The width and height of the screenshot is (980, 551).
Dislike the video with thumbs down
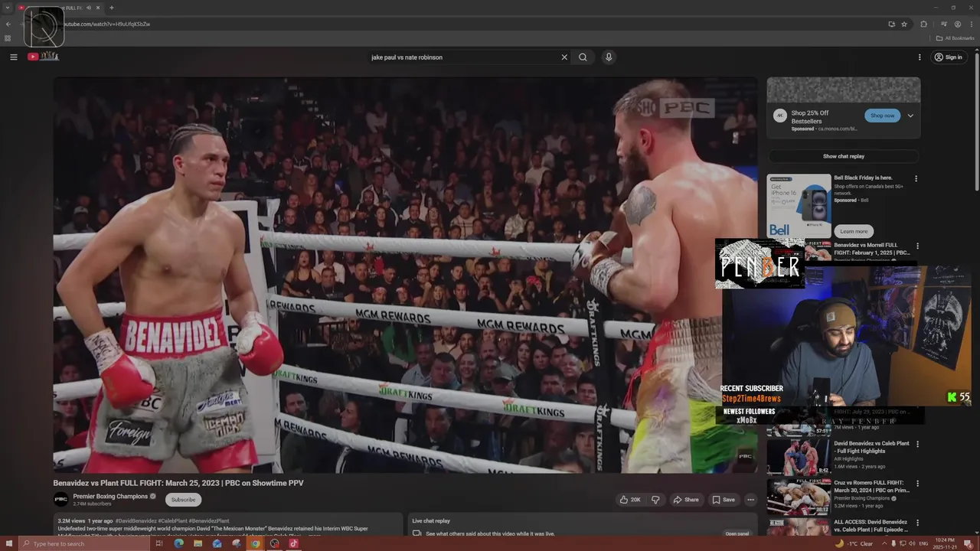[655, 500]
